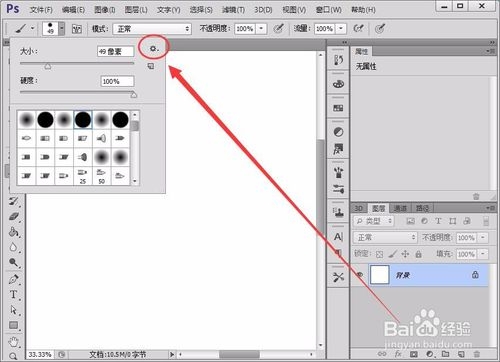Screen dimensions: 500x362
Task: Enable pressure for opacity icon
Action: (x=279, y=29)
